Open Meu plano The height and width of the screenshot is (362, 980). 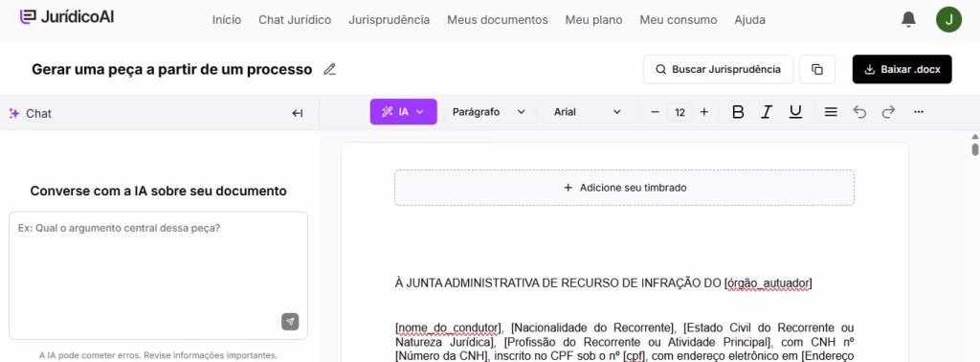pos(593,20)
